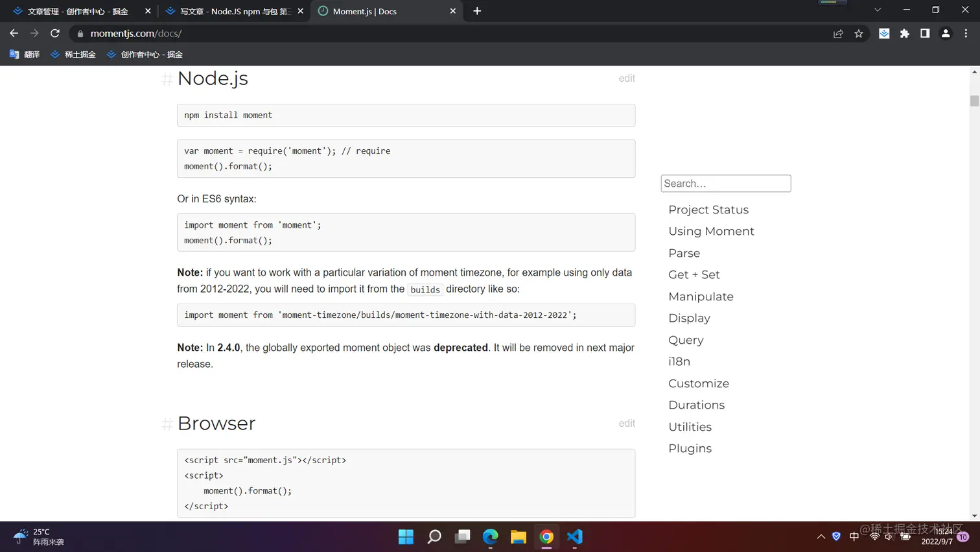Open the taskbar clock and date
This screenshot has height=552, width=980.
[x=938, y=537]
